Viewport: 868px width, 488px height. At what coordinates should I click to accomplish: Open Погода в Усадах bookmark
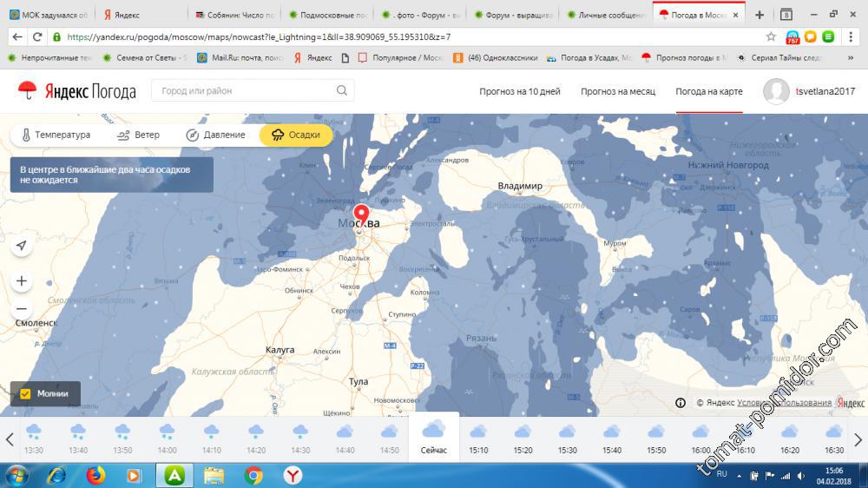point(589,57)
